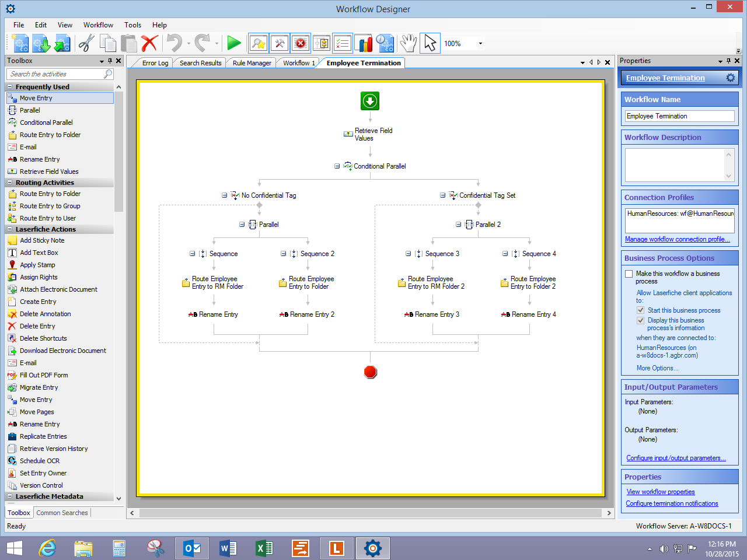Collapse the Conditional Parallel node
This screenshot has height=560, width=747.
coord(337,166)
